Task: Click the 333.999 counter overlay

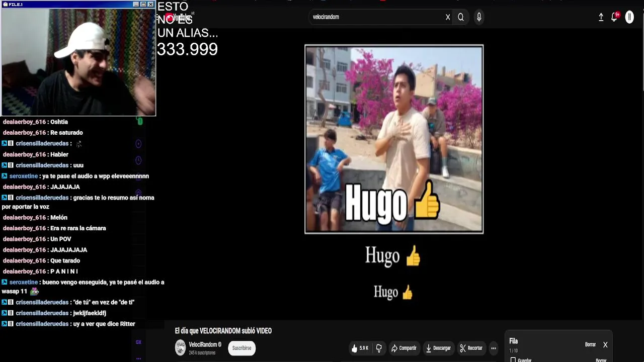Action: click(x=187, y=49)
